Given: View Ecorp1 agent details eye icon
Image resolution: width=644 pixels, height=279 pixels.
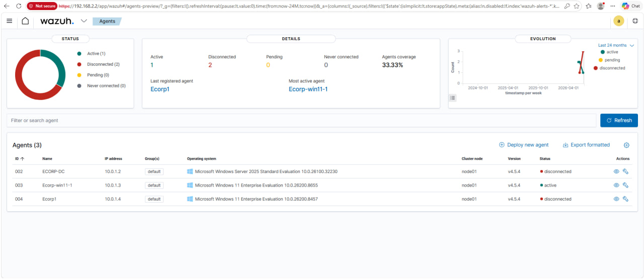Looking at the screenshot, I should tap(616, 199).
